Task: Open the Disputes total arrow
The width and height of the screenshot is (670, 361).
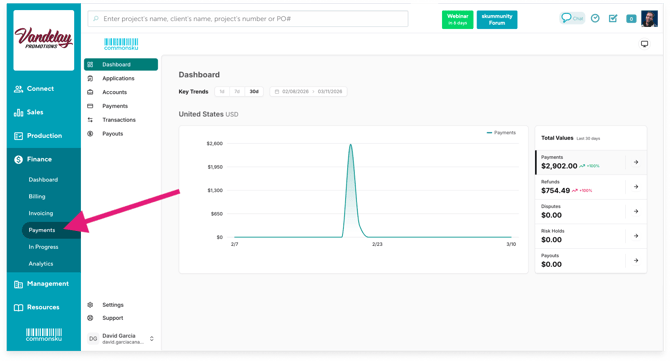Action: tap(636, 211)
